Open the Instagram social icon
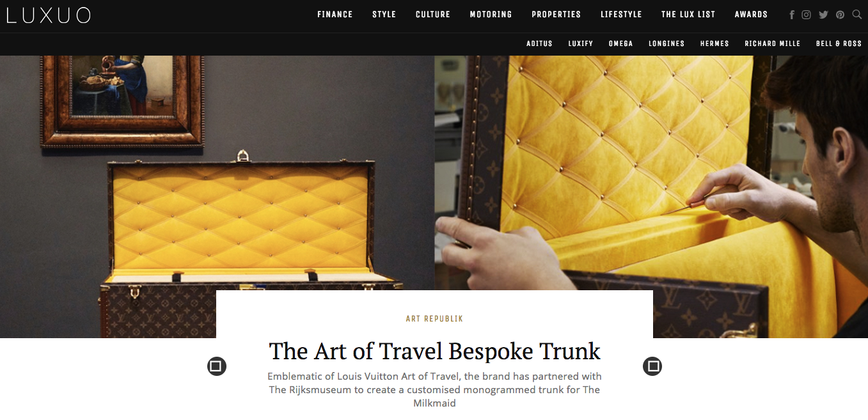Viewport: 868px width, 420px height. pyautogui.click(x=807, y=15)
